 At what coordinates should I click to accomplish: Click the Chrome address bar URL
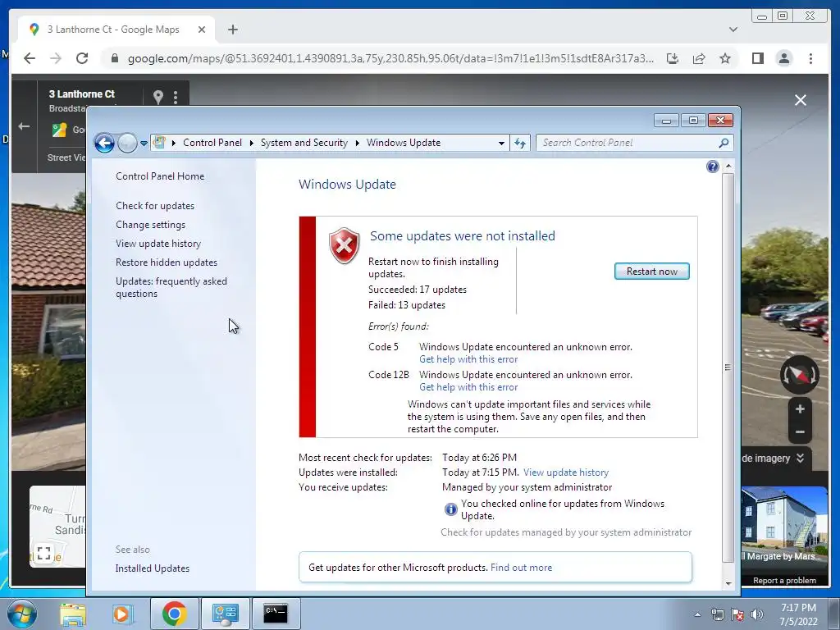pyautogui.click(x=390, y=58)
